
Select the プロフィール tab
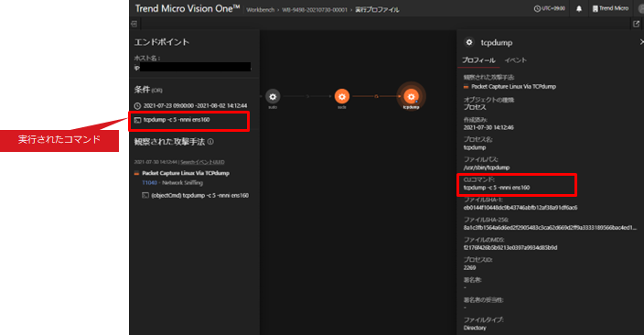[x=478, y=60]
